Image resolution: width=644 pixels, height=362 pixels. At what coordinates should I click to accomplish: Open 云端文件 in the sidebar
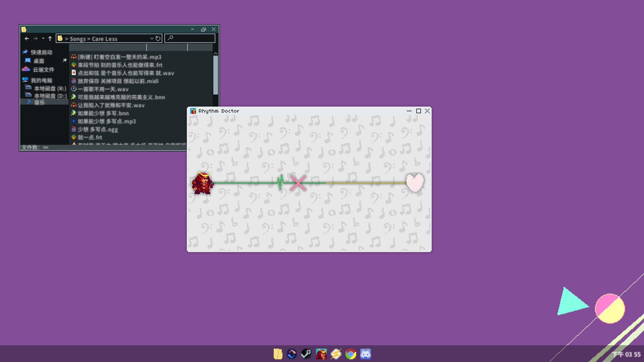click(x=43, y=70)
